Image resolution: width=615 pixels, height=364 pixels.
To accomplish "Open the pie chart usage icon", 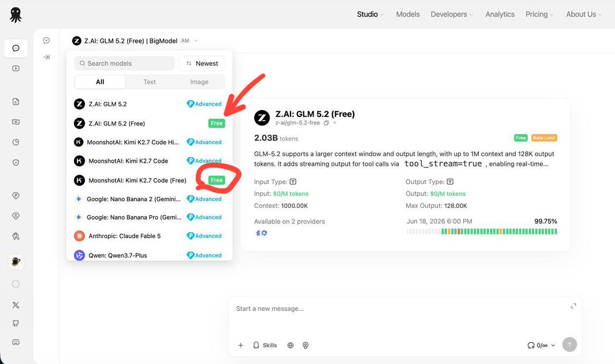I will click(16, 142).
